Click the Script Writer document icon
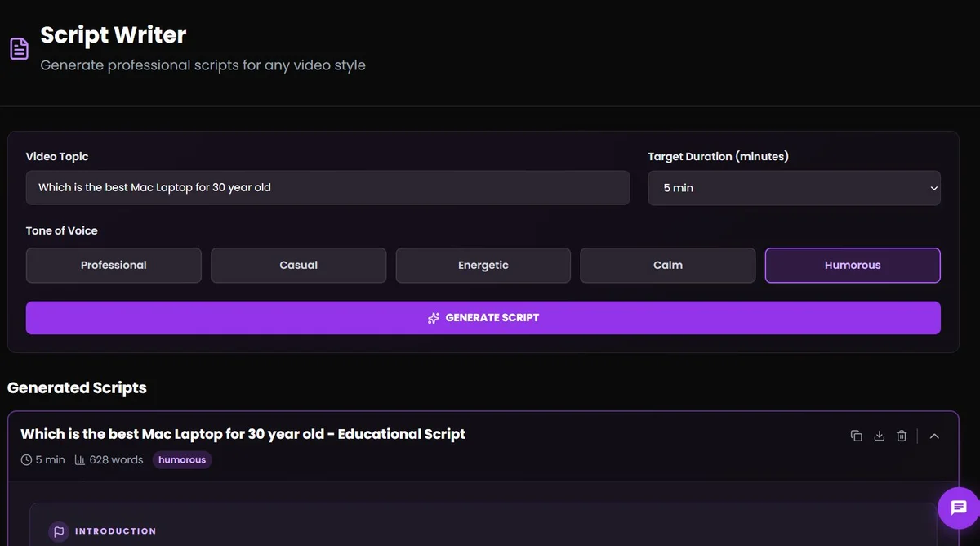980x546 pixels. click(x=19, y=48)
